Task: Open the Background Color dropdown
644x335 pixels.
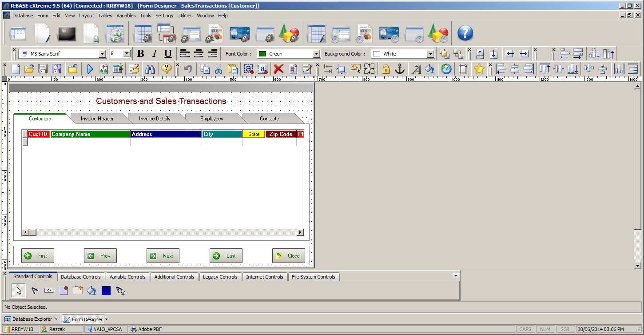Action: (430, 54)
